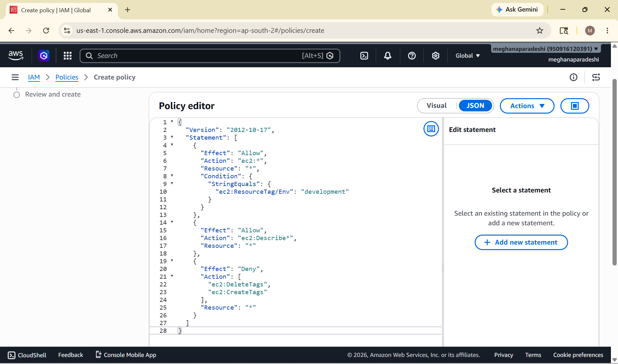Click the editor panel resize handle
This screenshot has width=618, height=364.
click(x=443, y=268)
